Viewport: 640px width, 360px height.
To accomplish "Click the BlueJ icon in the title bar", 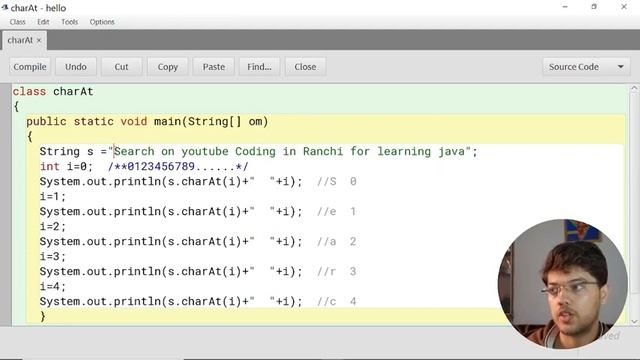I will coord(4,7).
